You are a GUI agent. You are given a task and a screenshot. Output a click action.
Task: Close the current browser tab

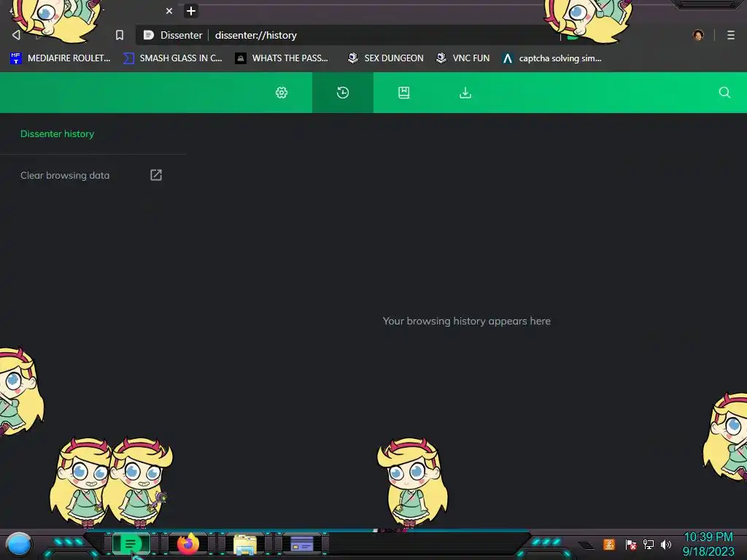pyautogui.click(x=169, y=11)
